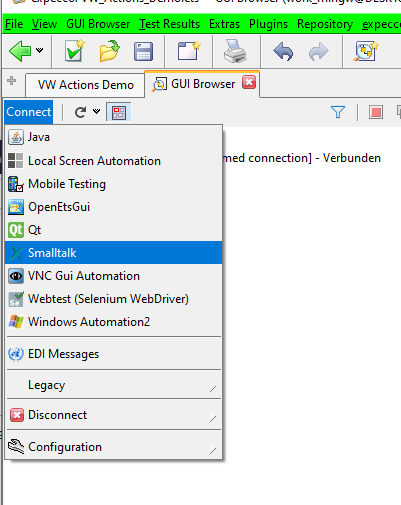This screenshot has width=401, height=505.
Task: Click the green Qt logo icon
Action: click(x=16, y=230)
